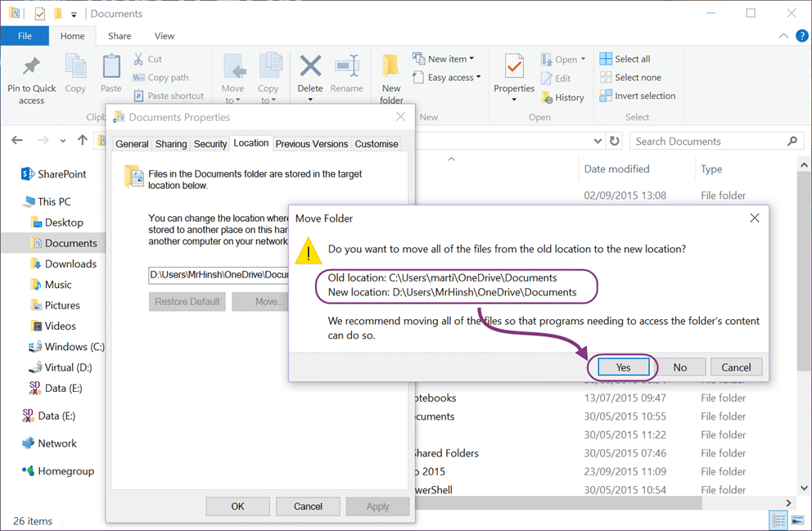
Task: Click the help question mark icon
Action: (801, 36)
